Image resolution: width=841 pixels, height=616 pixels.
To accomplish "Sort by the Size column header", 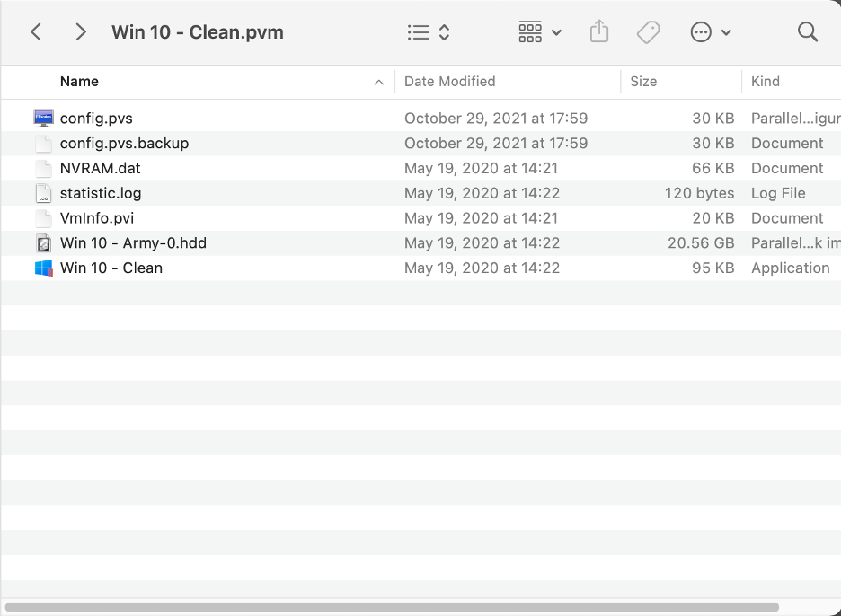I will pyautogui.click(x=643, y=82).
